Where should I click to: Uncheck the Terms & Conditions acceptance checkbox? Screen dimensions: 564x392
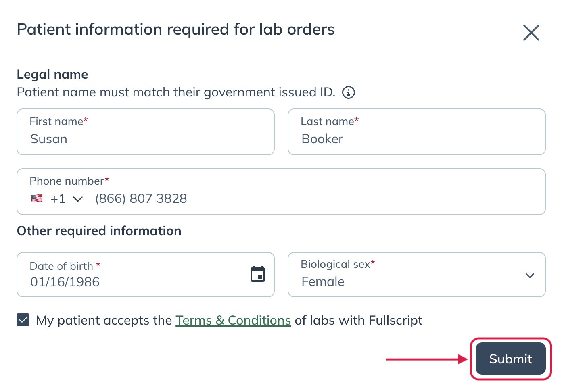click(x=23, y=320)
